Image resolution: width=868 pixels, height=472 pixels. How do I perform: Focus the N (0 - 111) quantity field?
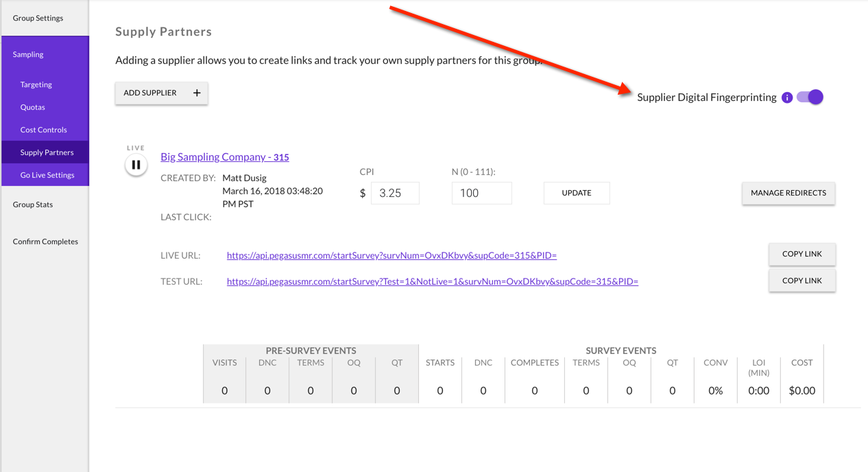pos(481,193)
